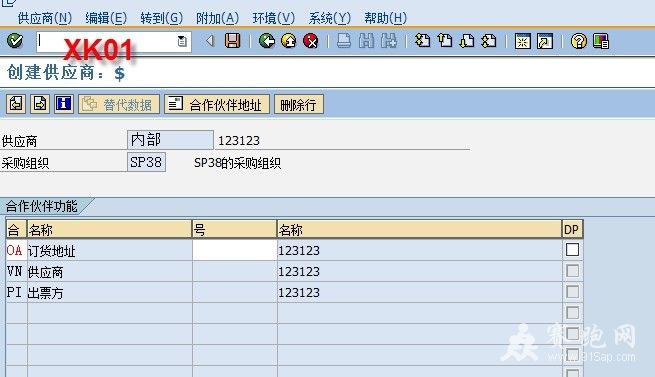This screenshot has height=377, width=655.
Task: Select the 合作伙伴功能 tab
Action: click(x=42, y=206)
